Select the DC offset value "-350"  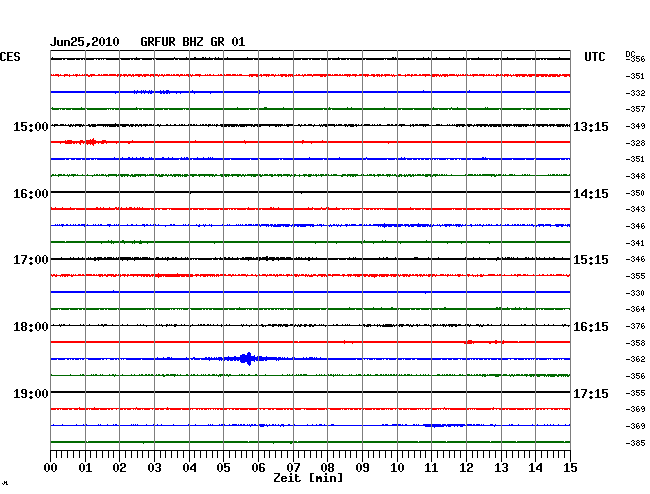click(635, 193)
